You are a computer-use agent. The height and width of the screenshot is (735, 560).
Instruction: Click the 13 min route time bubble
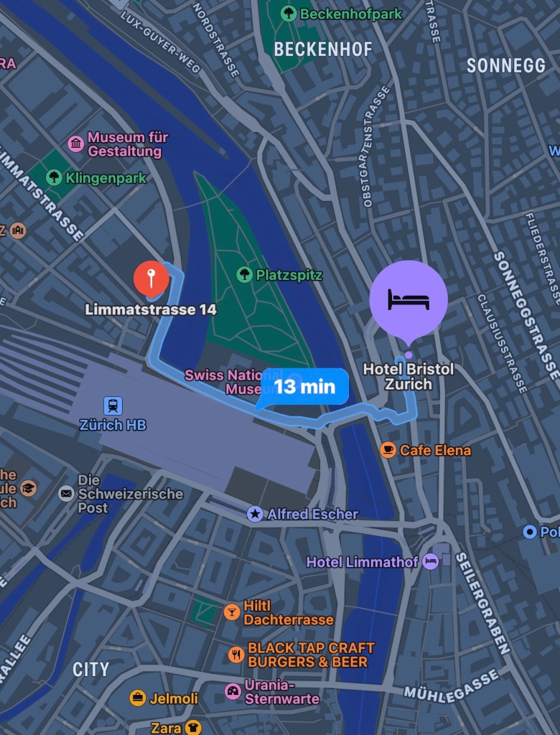point(304,387)
